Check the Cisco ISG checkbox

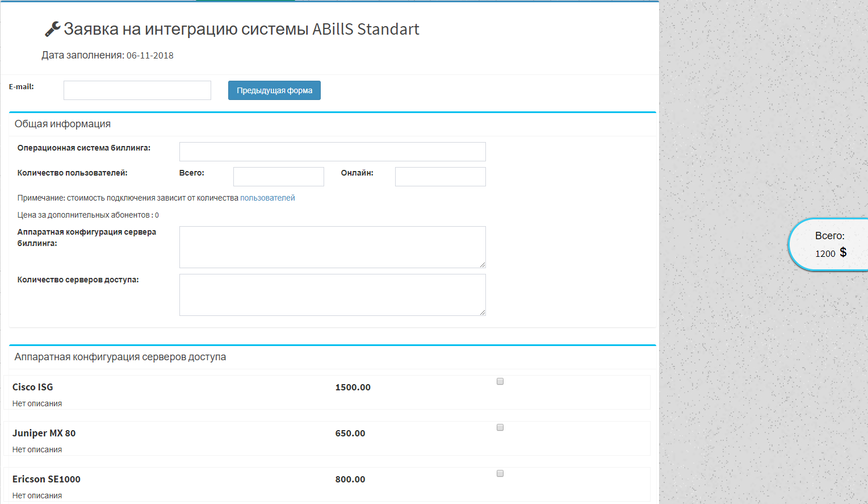(500, 381)
